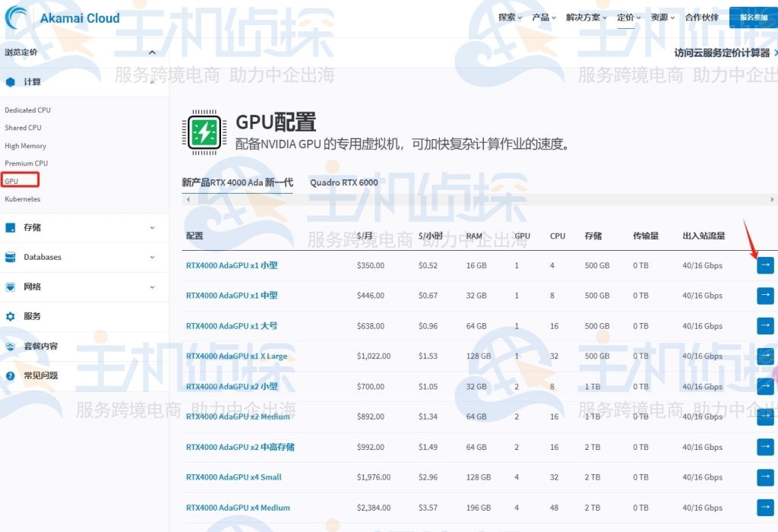Viewport: 778px width, 532px height.
Task: Click the GPU configuration chip icon
Action: (x=204, y=132)
